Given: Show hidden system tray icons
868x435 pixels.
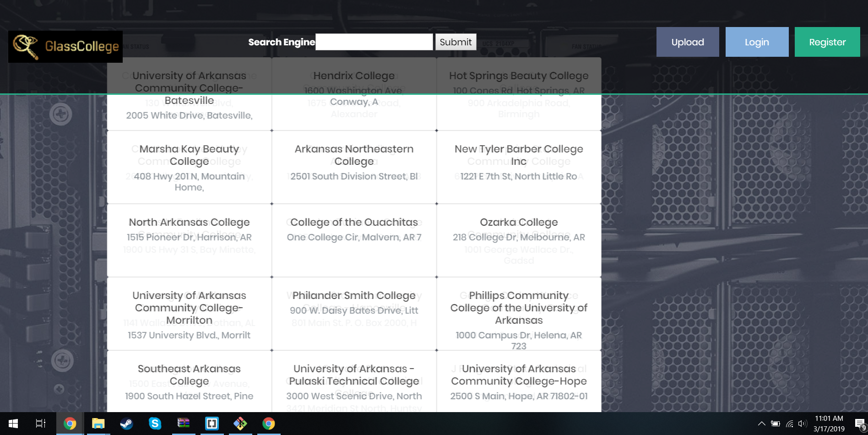Looking at the screenshot, I should 761,424.
